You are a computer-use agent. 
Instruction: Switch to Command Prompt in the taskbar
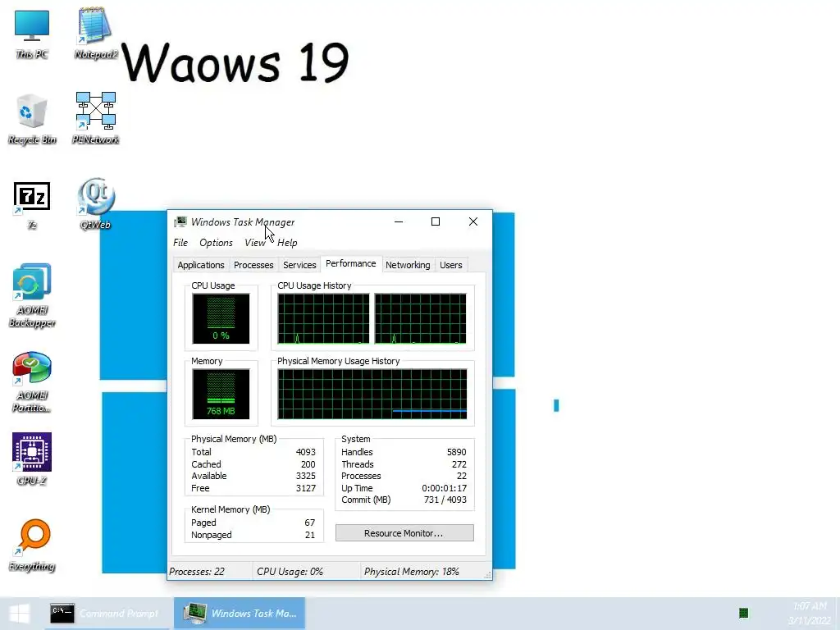pyautogui.click(x=107, y=614)
